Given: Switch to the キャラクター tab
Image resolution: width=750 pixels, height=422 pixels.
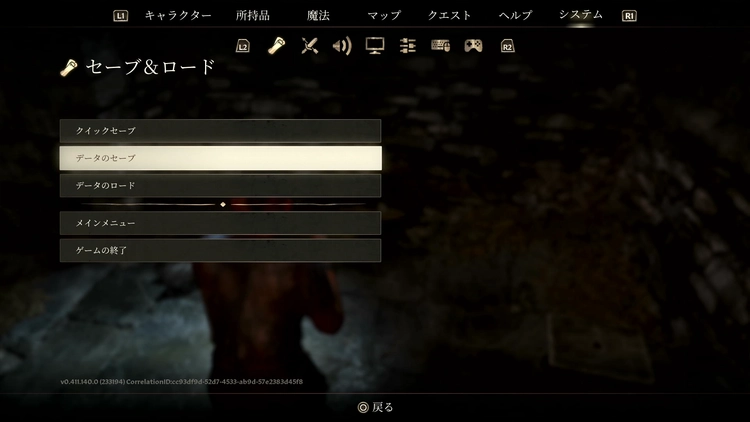Looking at the screenshot, I should [178, 16].
